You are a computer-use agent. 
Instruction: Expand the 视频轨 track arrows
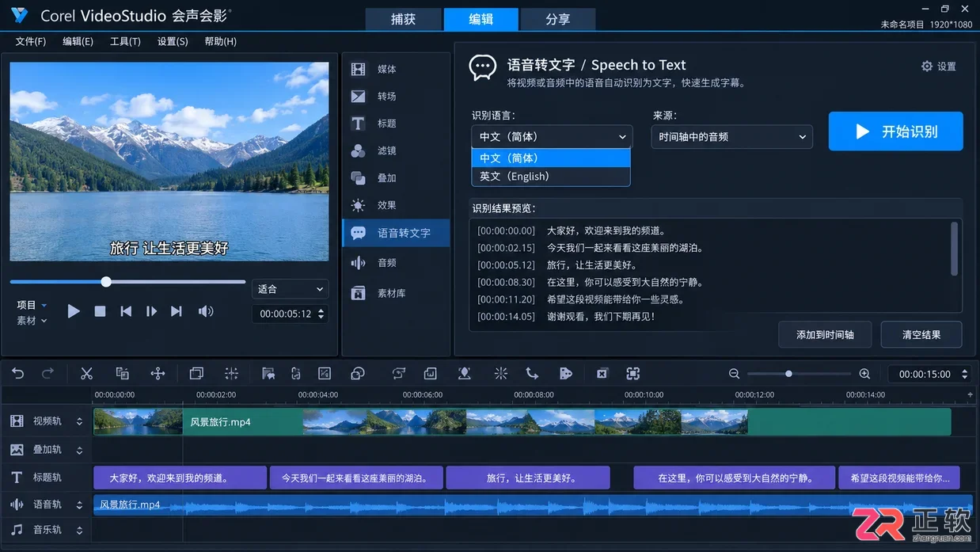coord(79,422)
